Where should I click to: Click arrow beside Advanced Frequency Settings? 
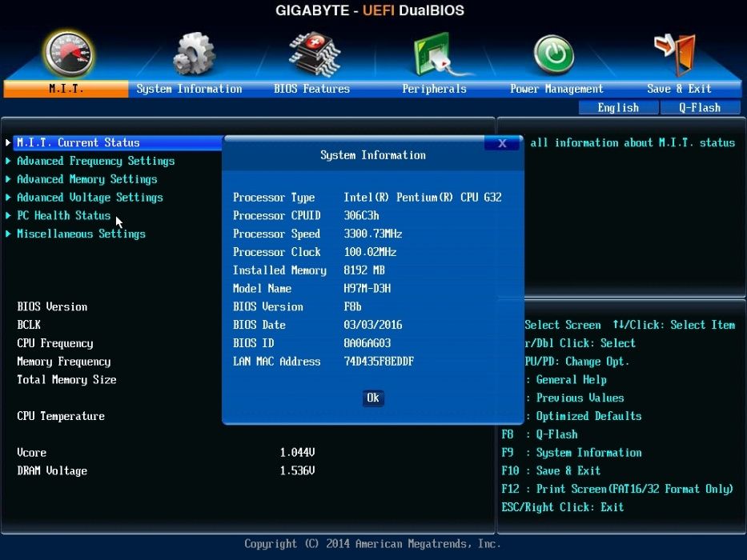[x=8, y=161]
